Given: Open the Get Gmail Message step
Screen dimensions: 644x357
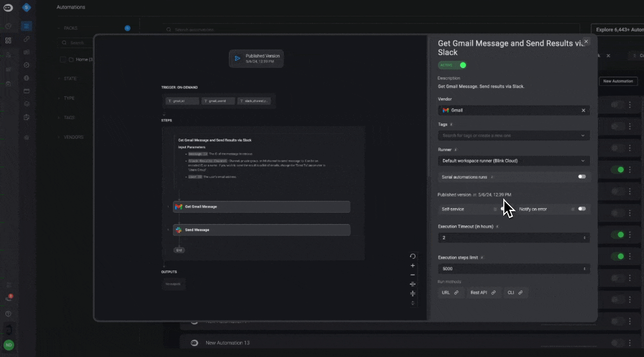Looking at the screenshot, I should (262, 207).
